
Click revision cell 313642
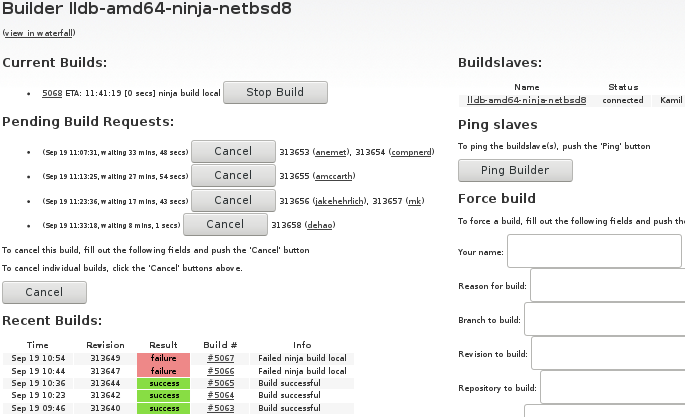pos(105,396)
